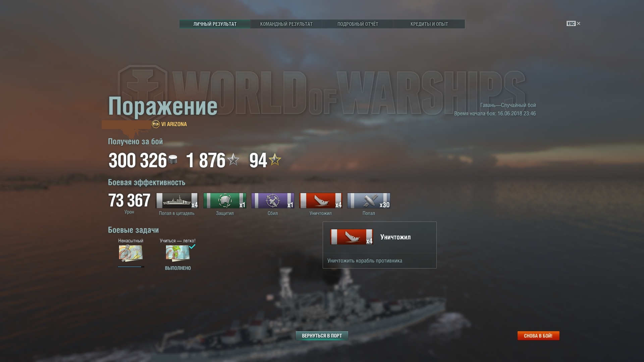Click the 'Ненасытный' mission progress bar

pos(131,267)
